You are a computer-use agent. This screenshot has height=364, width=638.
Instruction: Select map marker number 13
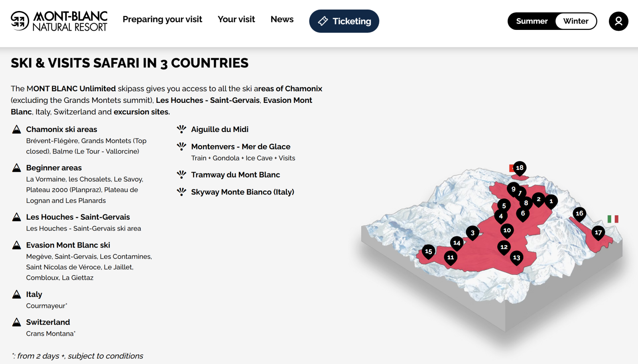(x=516, y=258)
